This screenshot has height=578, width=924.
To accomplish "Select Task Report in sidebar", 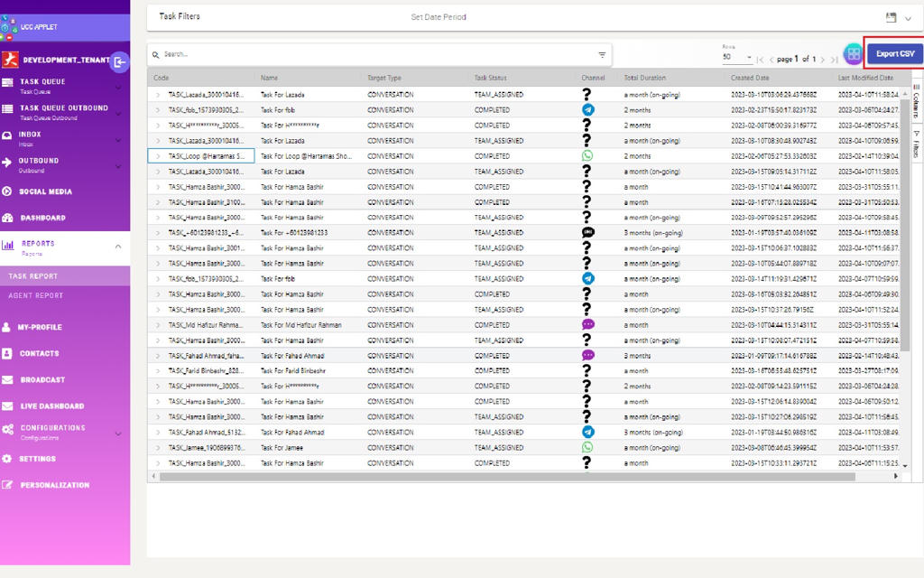I will pyautogui.click(x=33, y=276).
